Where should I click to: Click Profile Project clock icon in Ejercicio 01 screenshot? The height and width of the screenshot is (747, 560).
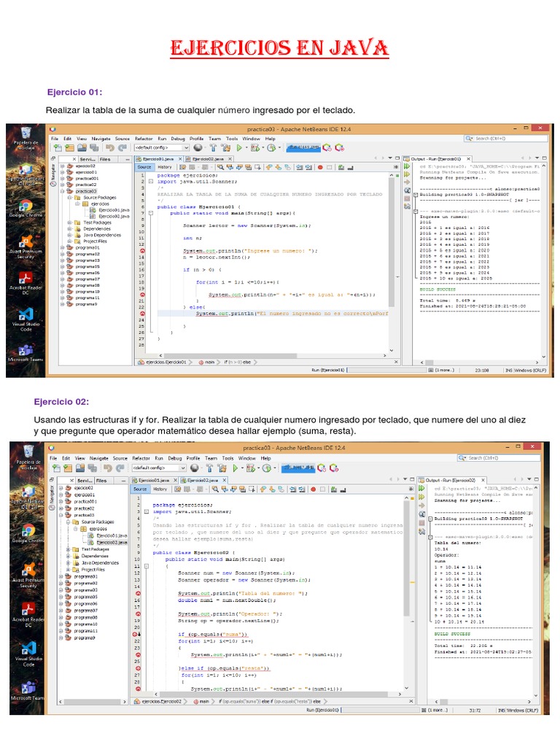271,148
